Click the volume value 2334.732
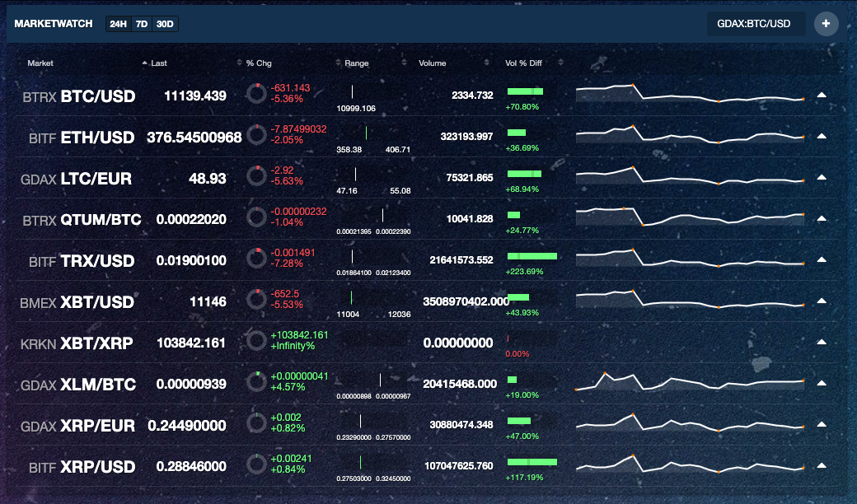Screen dimensions: 857x504 pyautogui.click(x=472, y=95)
